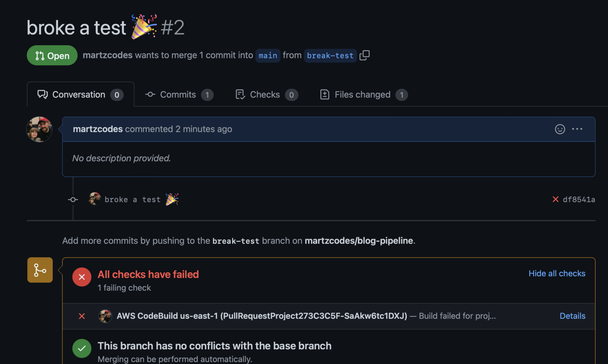
Task: Open the break-test branch link
Action: click(330, 55)
